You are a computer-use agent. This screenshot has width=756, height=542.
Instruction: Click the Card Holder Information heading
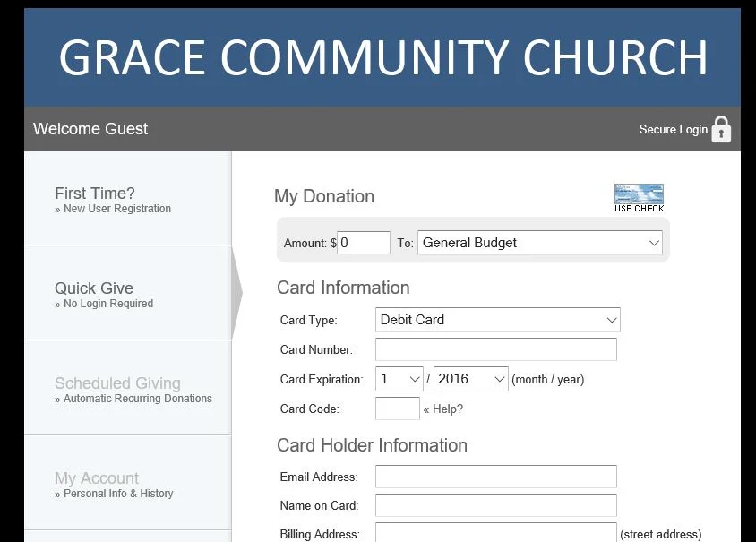tap(373, 445)
